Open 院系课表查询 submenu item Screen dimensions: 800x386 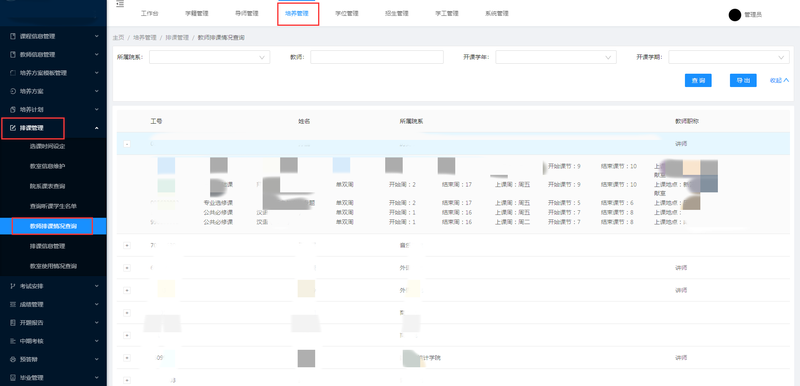pos(47,186)
